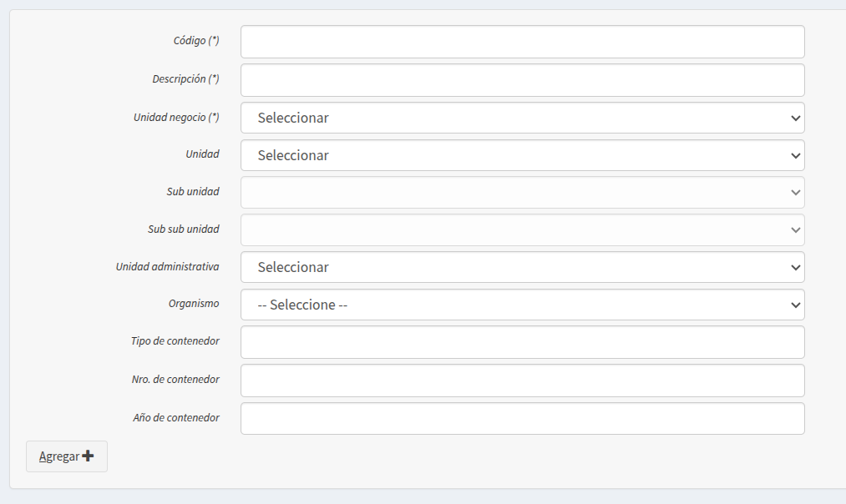The width and height of the screenshot is (846, 504).
Task: Focus the Nro. de contenedor field
Action: pyautogui.click(x=522, y=381)
